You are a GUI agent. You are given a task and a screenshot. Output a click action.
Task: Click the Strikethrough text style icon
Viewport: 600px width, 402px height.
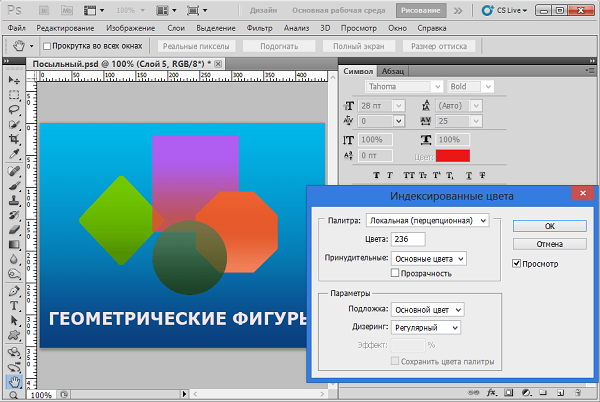coord(482,175)
